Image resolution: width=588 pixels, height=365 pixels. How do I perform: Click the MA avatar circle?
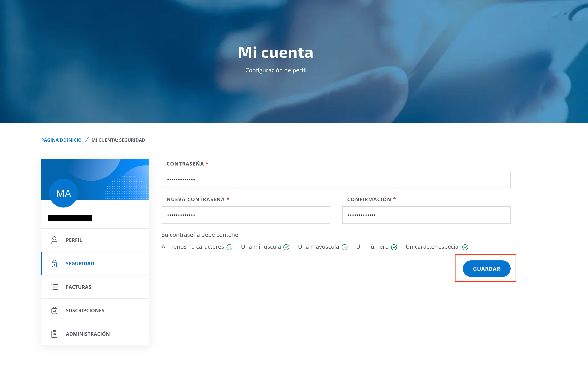point(63,193)
